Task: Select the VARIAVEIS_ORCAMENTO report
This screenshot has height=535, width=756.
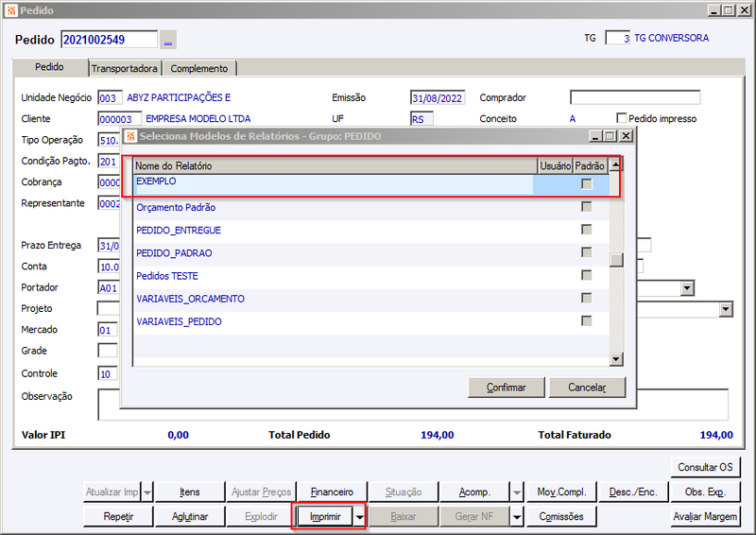Action: click(371, 299)
